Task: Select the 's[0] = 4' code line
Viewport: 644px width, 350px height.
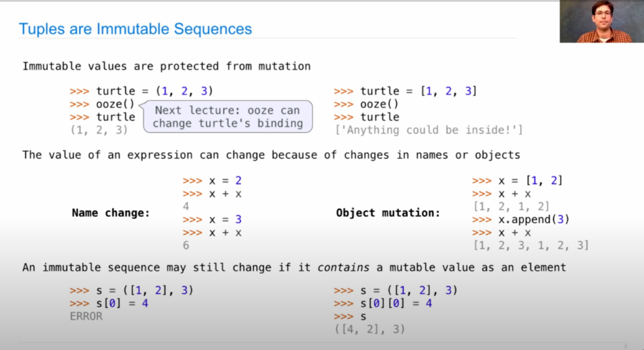Action: click(109, 303)
